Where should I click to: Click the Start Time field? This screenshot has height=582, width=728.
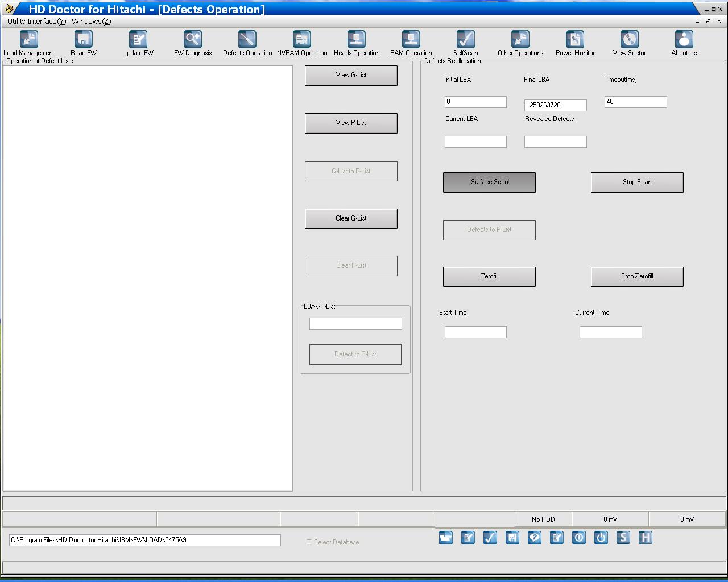[x=475, y=332]
